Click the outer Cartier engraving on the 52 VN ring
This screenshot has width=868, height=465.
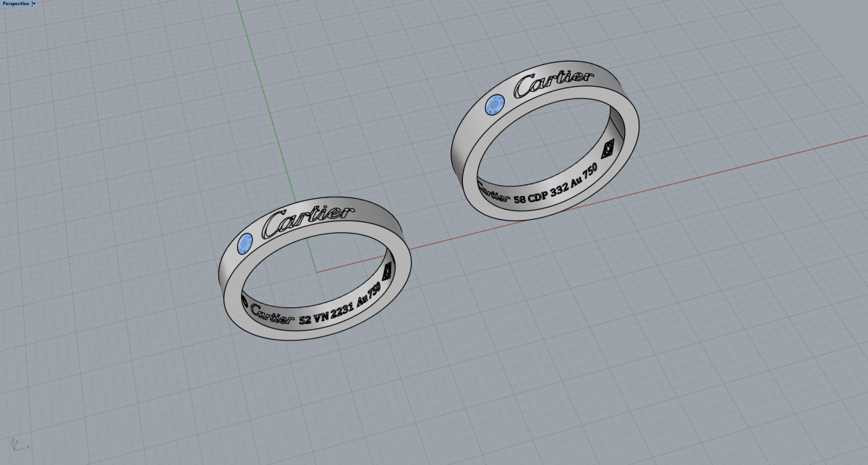click(307, 221)
